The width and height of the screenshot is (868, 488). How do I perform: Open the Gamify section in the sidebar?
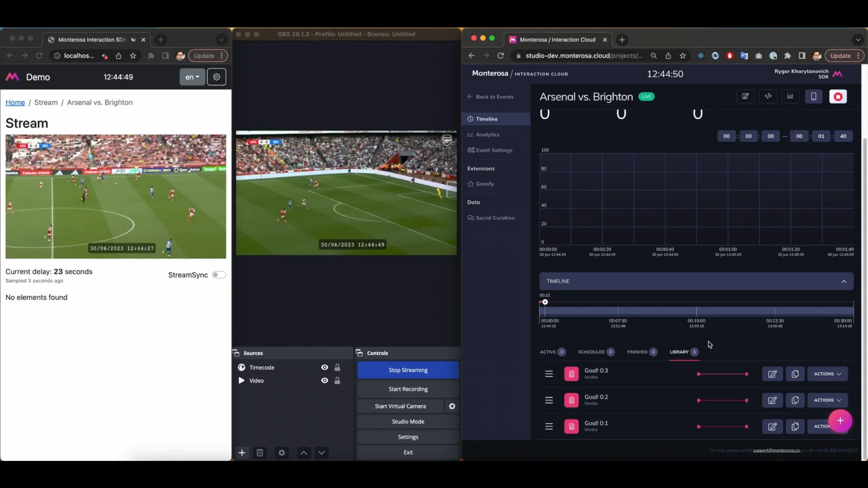[484, 183]
